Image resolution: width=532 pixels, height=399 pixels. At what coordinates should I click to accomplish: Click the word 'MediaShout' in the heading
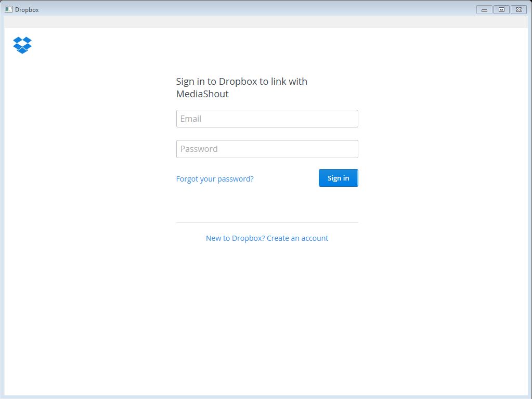click(x=202, y=94)
